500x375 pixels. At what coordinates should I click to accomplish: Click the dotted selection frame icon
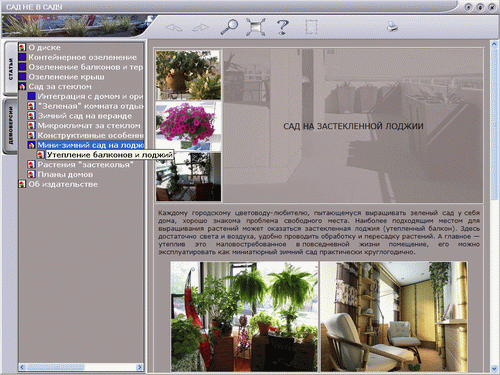(x=311, y=27)
